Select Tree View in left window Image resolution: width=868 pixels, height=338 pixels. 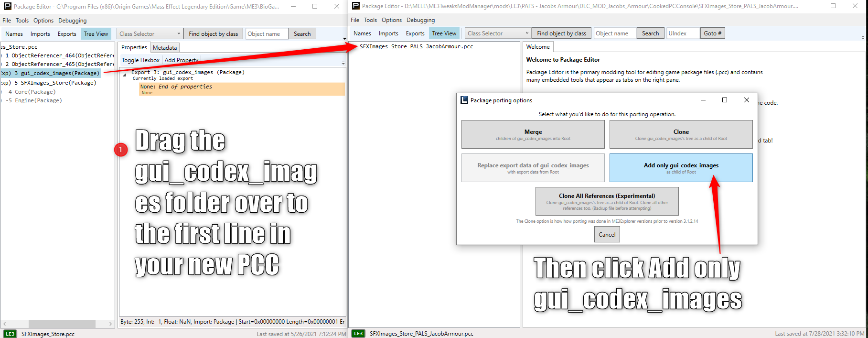96,34
